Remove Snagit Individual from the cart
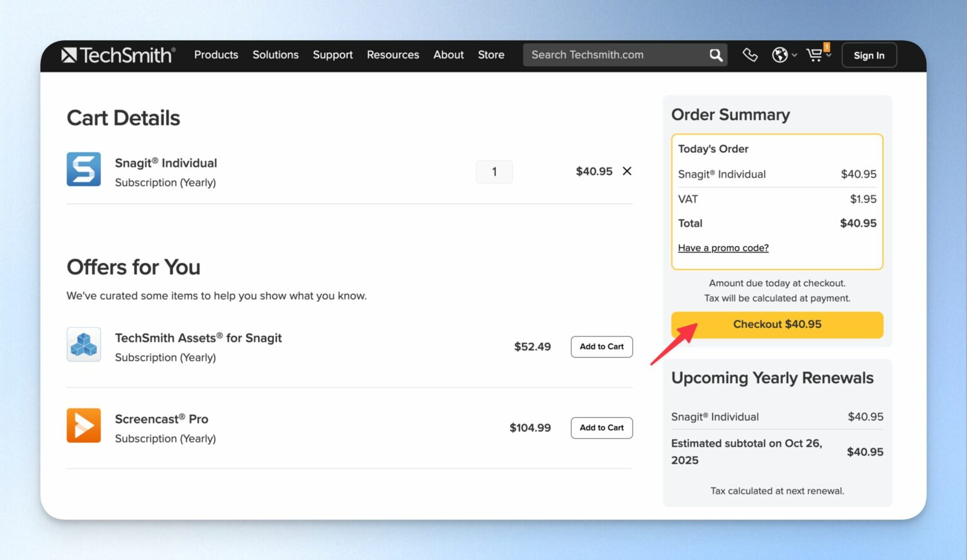The width and height of the screenshot is (967, 560). pos(627,171)
